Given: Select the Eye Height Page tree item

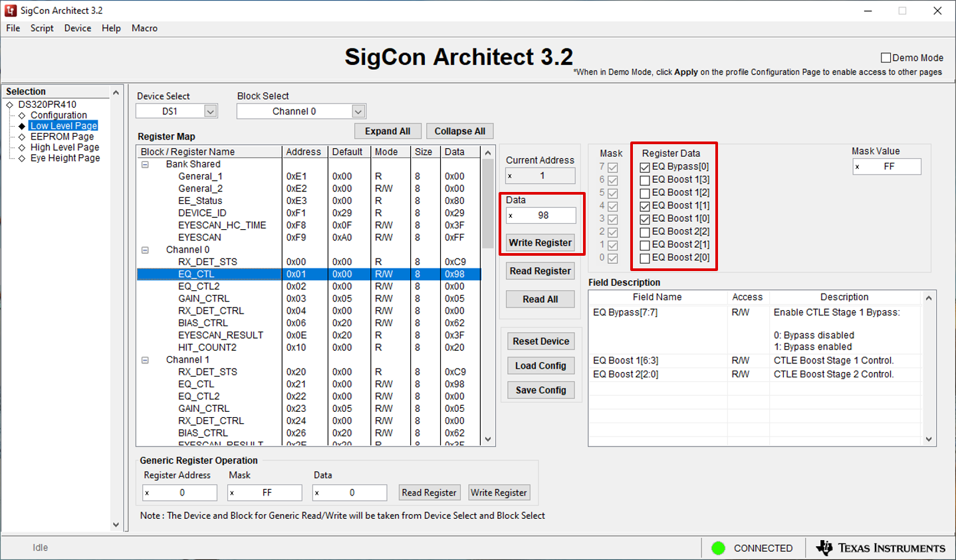Looking at the screenshot, I should (x=65, y=158).
